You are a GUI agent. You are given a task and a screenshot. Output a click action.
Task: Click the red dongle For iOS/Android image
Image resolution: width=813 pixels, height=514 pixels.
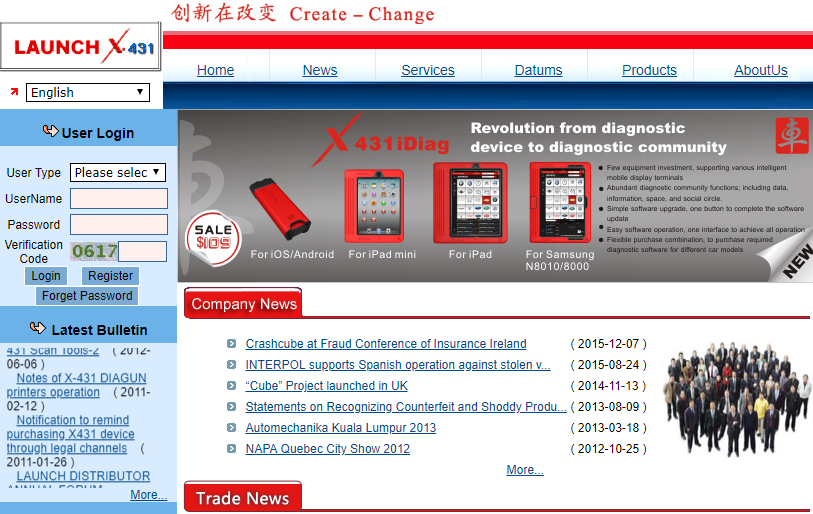(x=280, y=209)
